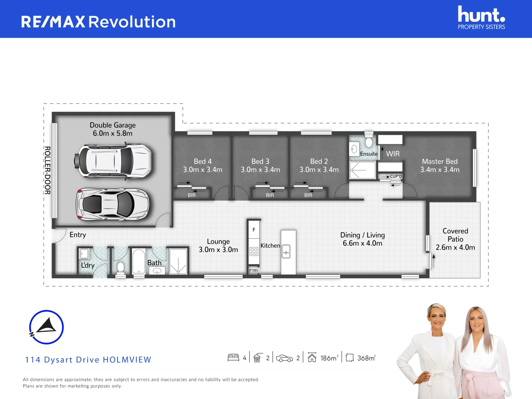The image size is (532, 399).
Task: Click the kitchen cooktop burners symbol
Action: point(254,252)
